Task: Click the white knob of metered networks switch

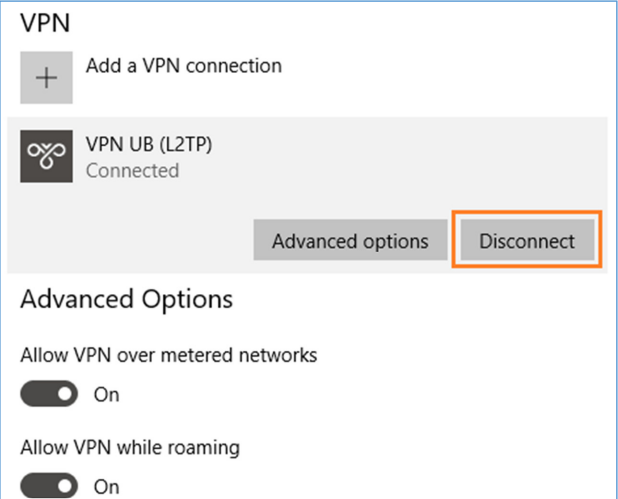Action: [65, 394]
